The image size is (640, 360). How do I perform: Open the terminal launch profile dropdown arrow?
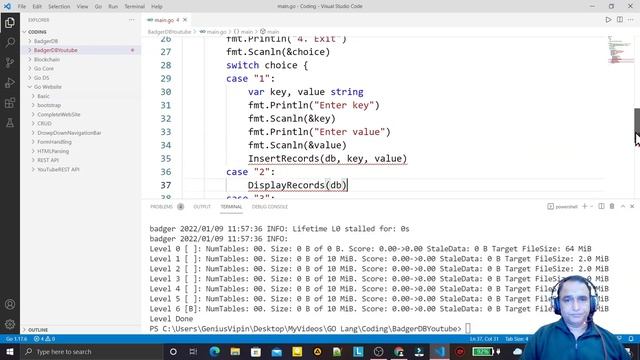[591, 207]
